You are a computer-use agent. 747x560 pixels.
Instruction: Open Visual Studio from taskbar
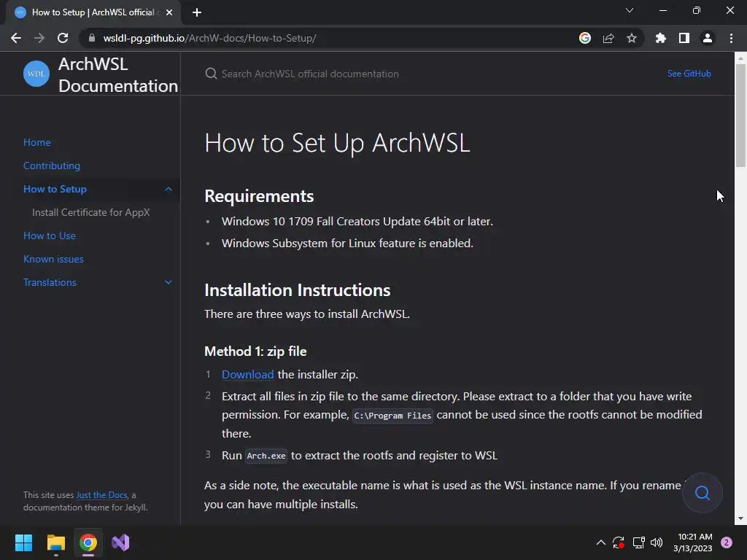tap(120, 542)
